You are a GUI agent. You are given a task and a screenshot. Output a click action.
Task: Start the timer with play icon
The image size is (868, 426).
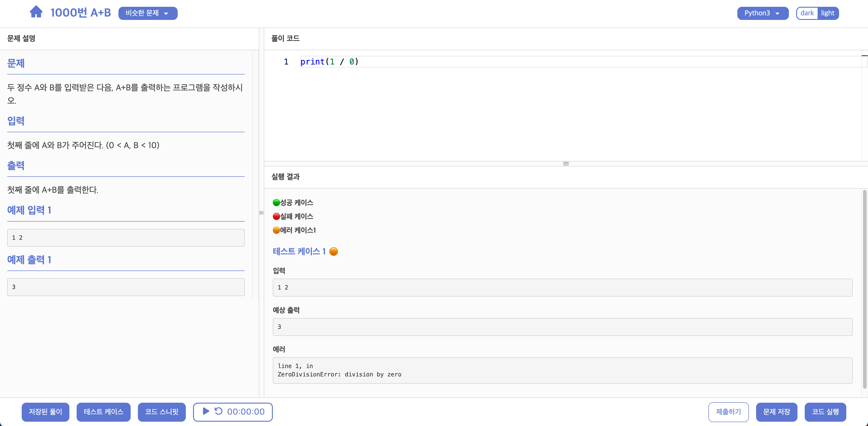(x=206, y=411)
